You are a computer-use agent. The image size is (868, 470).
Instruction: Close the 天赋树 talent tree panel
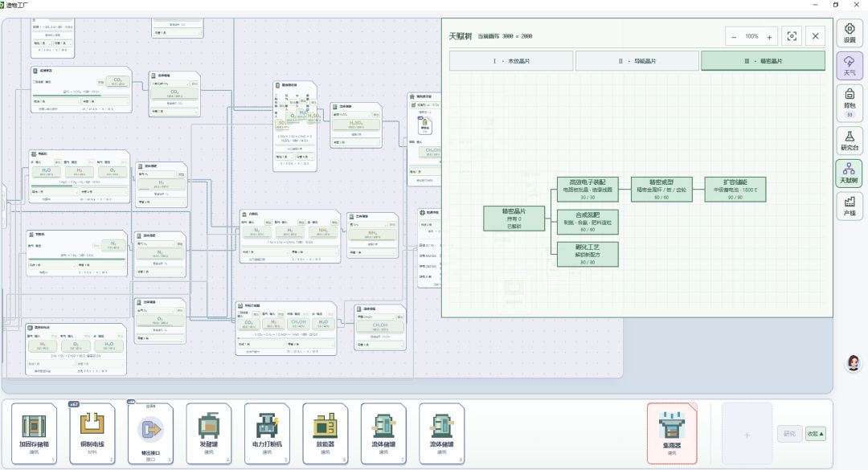[x=815, y=36]
